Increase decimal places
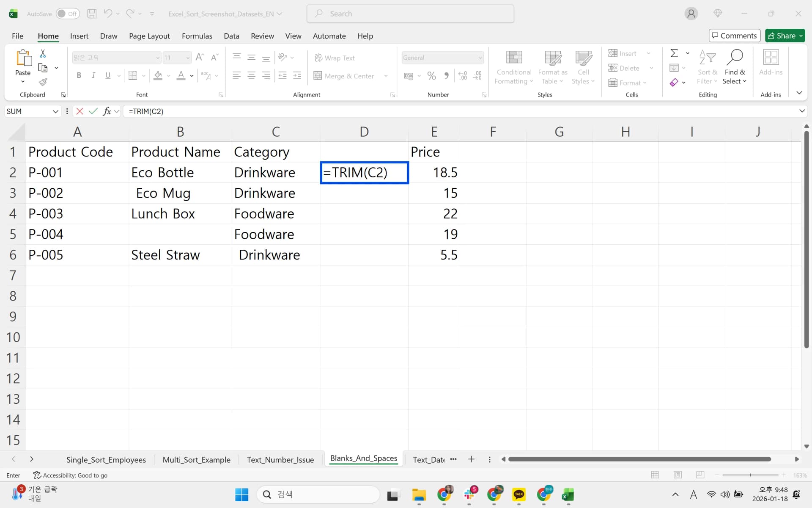 coord(463,75)
